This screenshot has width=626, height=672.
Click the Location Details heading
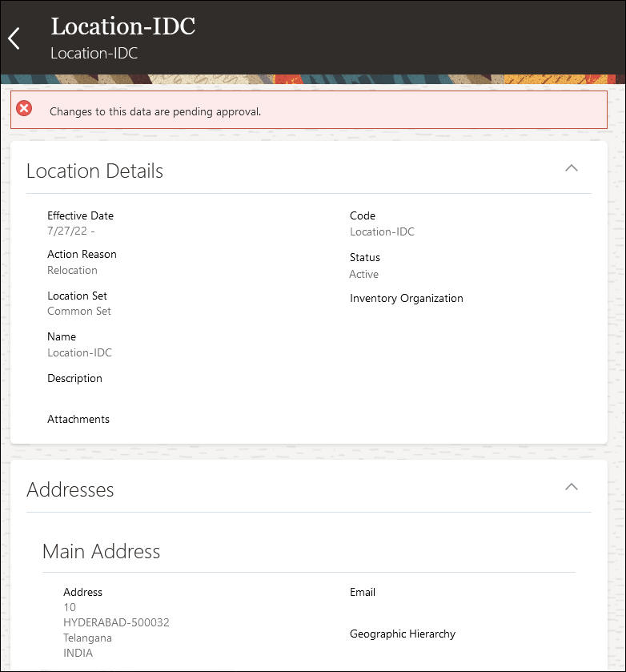coord(94,171)
